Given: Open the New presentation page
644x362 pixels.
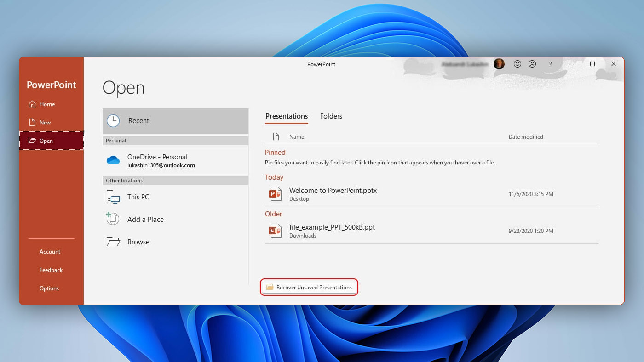Looking at the screenshot, I should (x=51, y=123).
